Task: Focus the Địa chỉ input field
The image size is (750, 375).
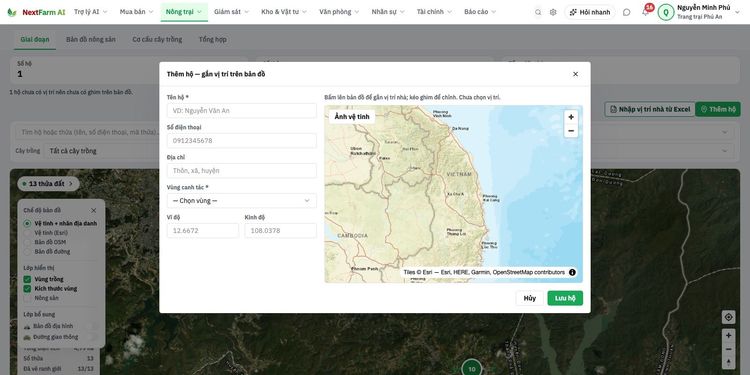Action: (x=242, y=171)
